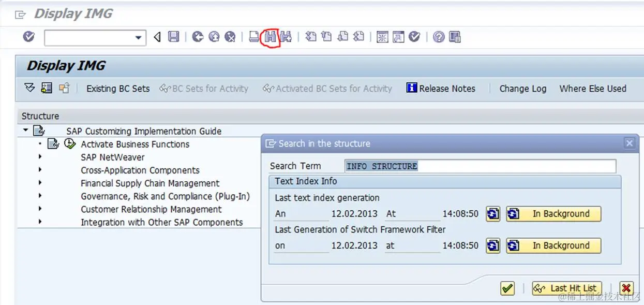The image size is (644, 305).
Task: Click the Search in the structure dialog icon
Action: click(271, 143)
